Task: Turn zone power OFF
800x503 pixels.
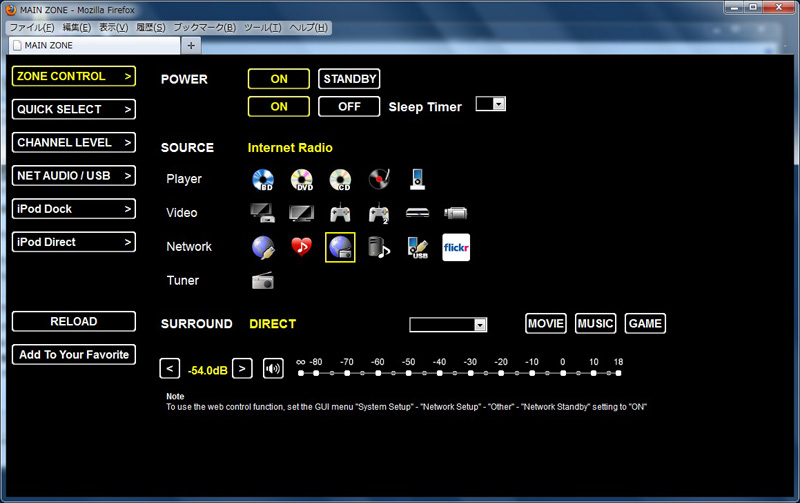Action: tap(349, 106)
